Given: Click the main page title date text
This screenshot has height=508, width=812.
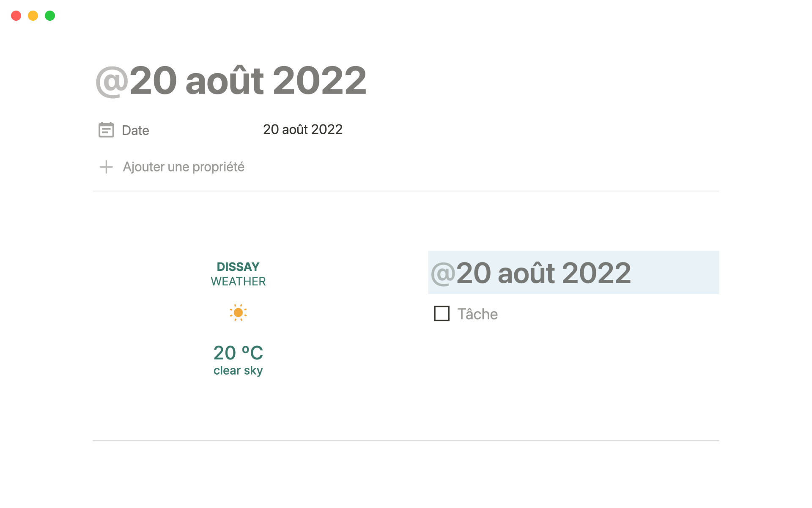Looking at the screenshot, I should [x=248, y=80].
